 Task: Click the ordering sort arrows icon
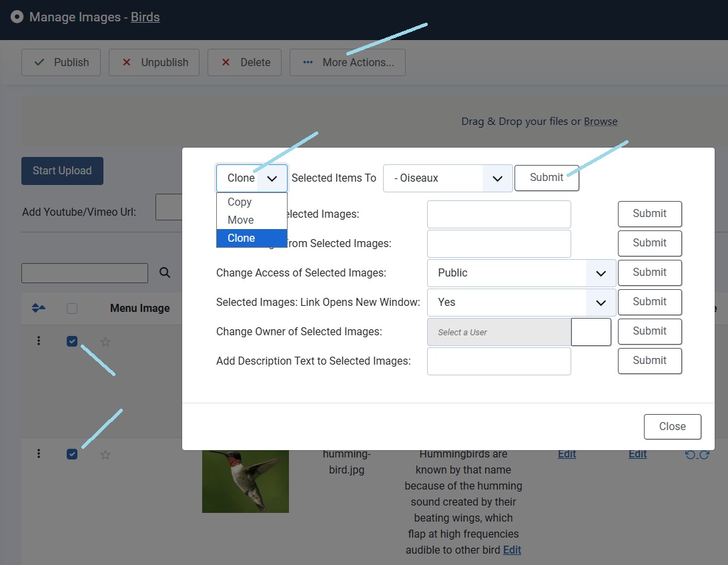coord(39,309)
